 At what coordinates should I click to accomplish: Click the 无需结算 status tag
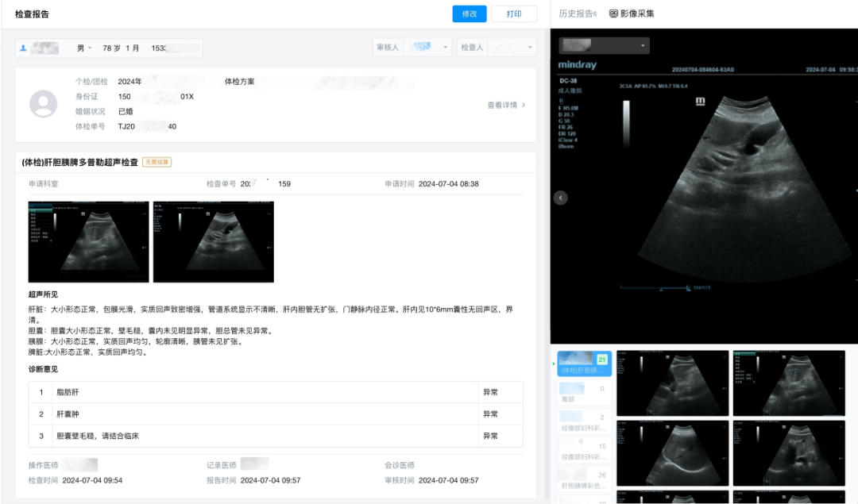[x=157, y=162]
